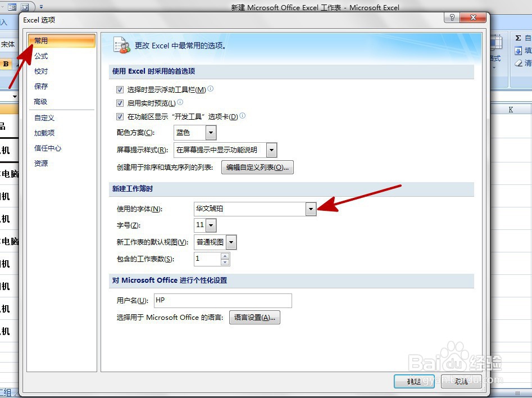Image resolution: width=532 pixels, height=398 pixels.
Task: Click the Help (?) icon on the dialog
Action: tap(451, 18)
